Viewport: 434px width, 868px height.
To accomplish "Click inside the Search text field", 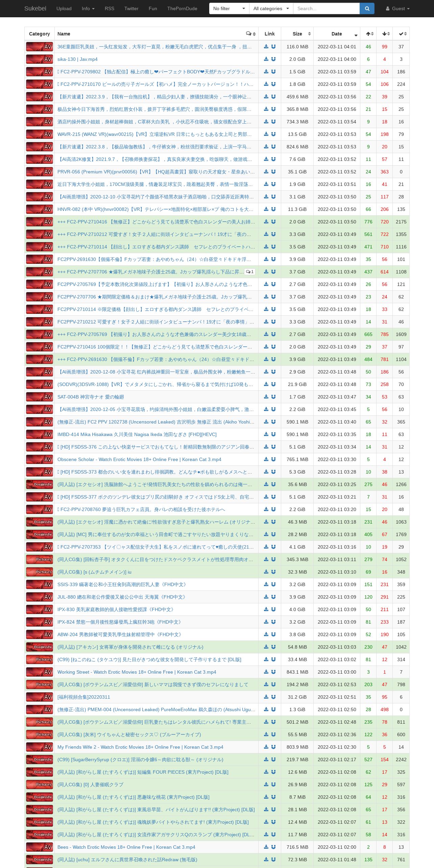I will point(326,8).
